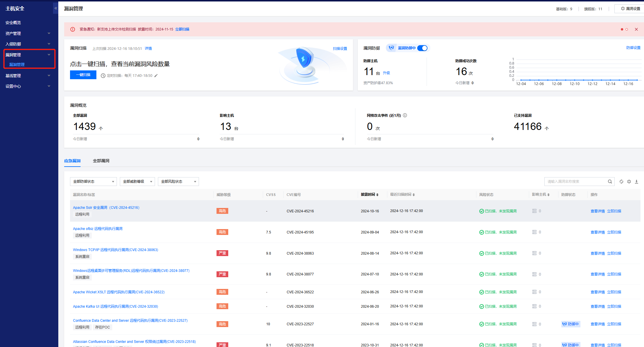Open Apache Solr 安全漏洞 CVE-2024-45216 link
Image resolution: width=644 pixels, height=347 pixels.
click(106, 207)
